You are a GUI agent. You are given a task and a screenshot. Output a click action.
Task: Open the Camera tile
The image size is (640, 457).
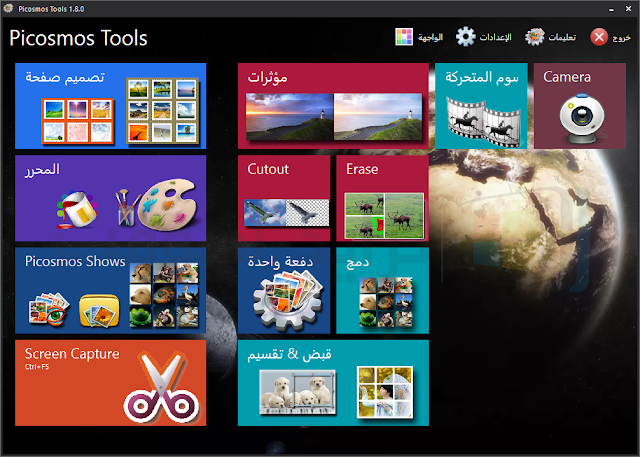[x=580, y=106]
